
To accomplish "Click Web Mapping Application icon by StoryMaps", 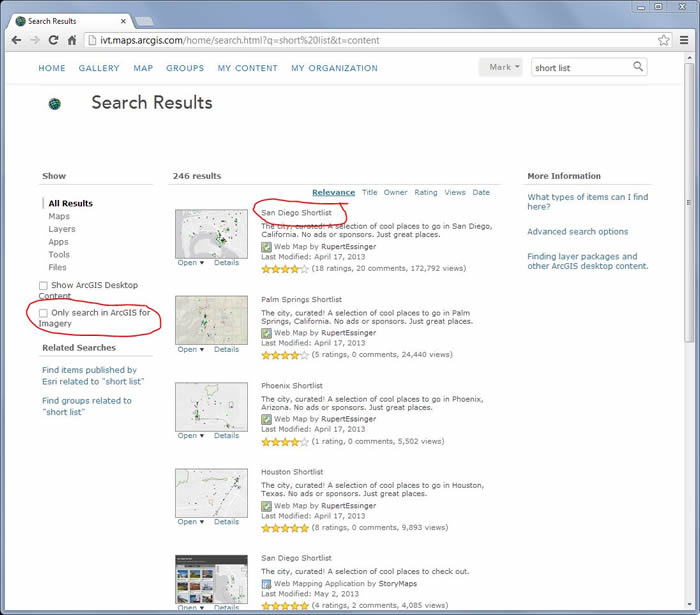I will [x=266, y=584].
